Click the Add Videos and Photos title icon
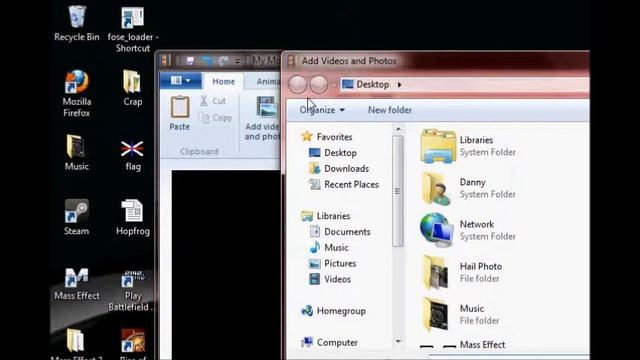Screen dimensions: 640x360 point(291,61)
